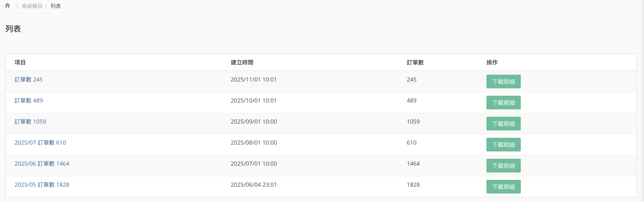Image resolution: width=644 pixels, height=202 pixels.
Task: Open the 2025/07 訂單數 610 link
Action: (x=40, y=143)
